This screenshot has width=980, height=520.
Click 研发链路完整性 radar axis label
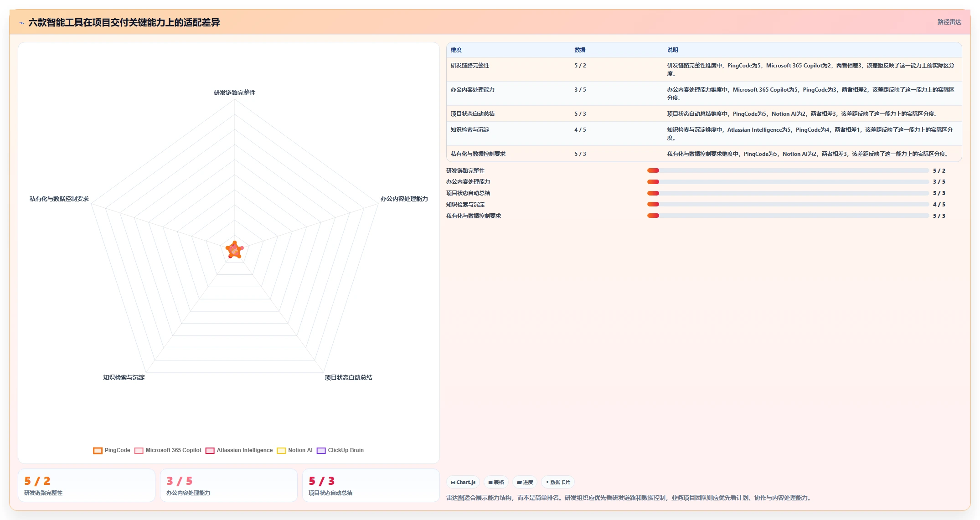[x=235, y=93]
